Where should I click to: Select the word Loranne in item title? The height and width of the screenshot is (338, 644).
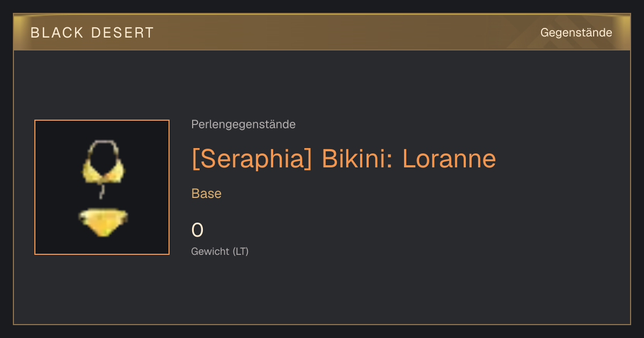click(x=449, y=159)
